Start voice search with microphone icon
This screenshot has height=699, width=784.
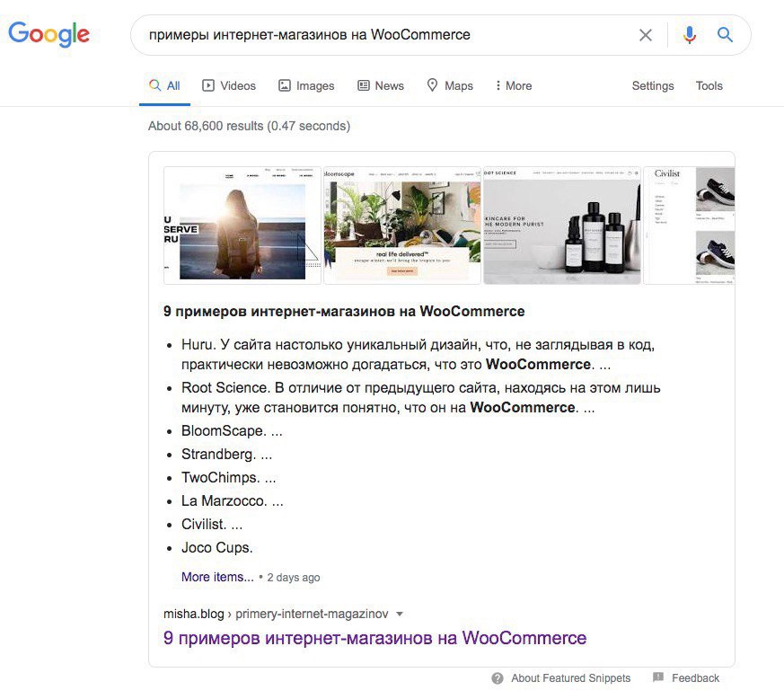690,34
